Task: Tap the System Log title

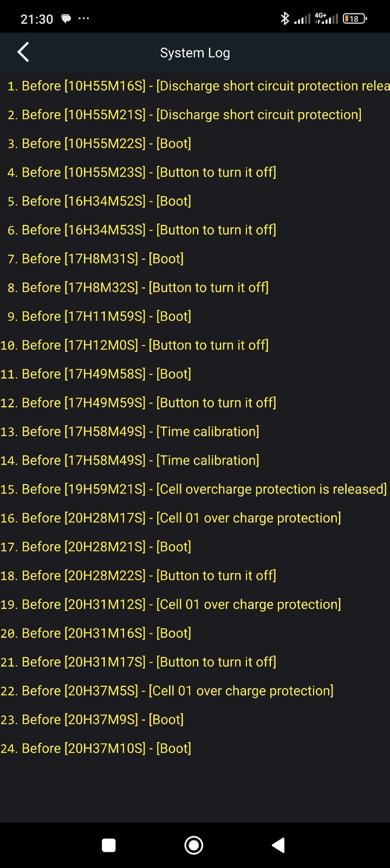Action: click(x=195, y=53)
